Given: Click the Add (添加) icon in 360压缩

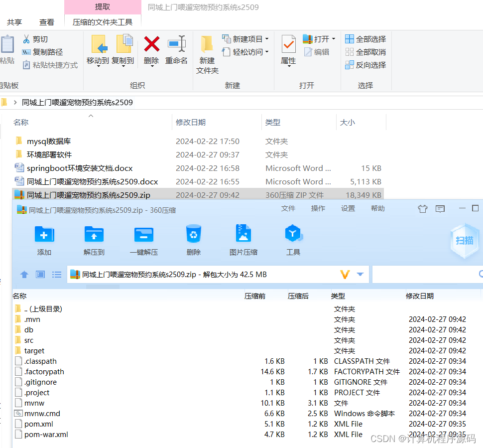Looking at the screenshot, I should [x=44, y=234].
